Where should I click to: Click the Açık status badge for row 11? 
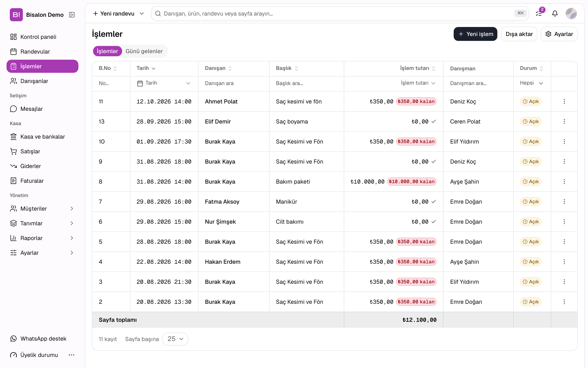[x=531, y=101]
